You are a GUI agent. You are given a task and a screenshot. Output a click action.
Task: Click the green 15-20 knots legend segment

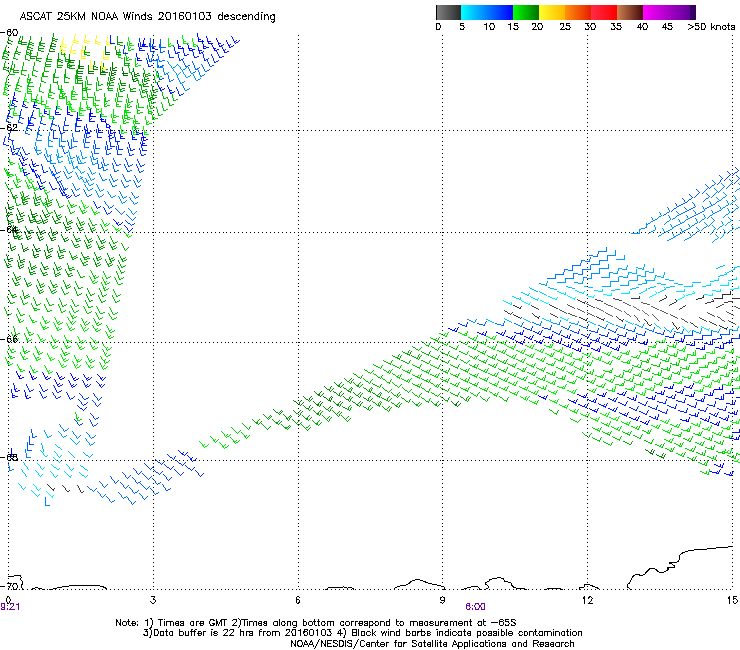(526, 12)
